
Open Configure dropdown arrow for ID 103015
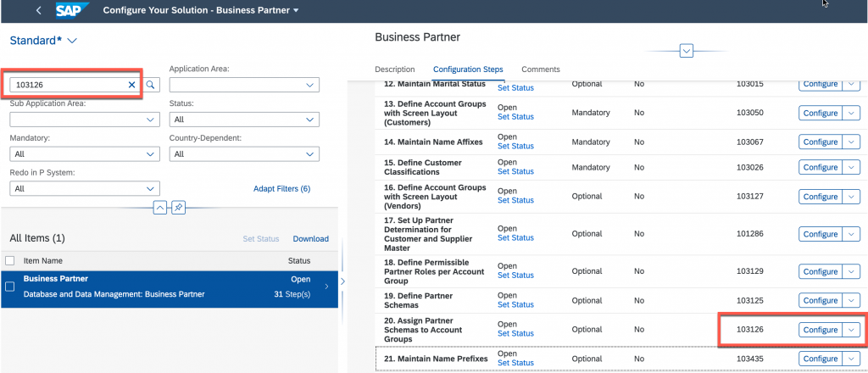851,84
